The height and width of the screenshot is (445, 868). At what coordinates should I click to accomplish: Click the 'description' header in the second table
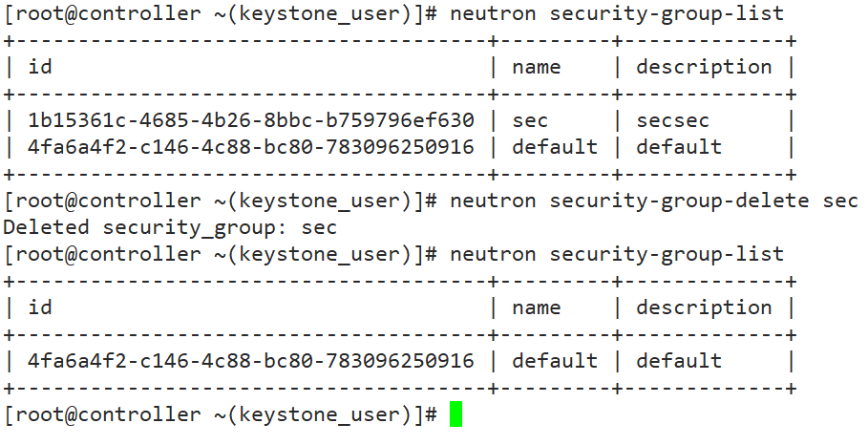pyautogui.click(x=704, y=307)
